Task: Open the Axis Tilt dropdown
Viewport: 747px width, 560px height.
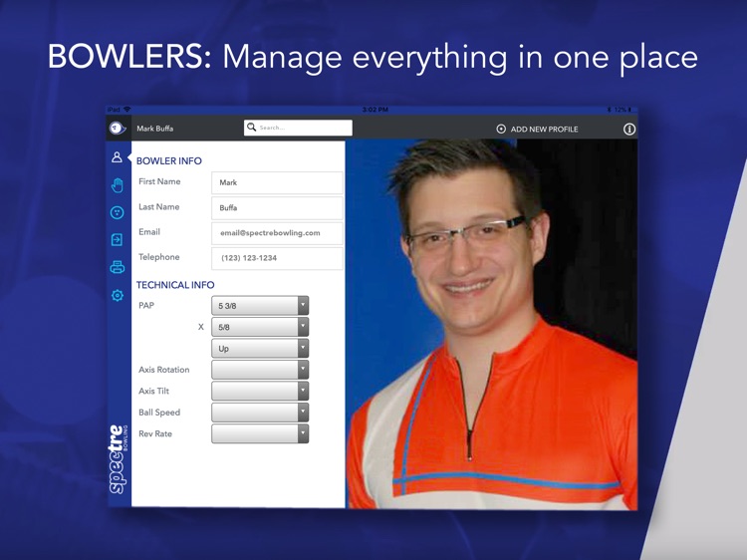Action: tap(260, 391)
